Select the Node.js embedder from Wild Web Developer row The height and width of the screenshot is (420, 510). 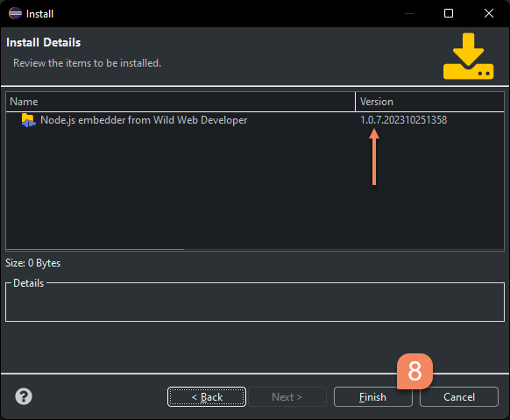click(x=255, y=120)
